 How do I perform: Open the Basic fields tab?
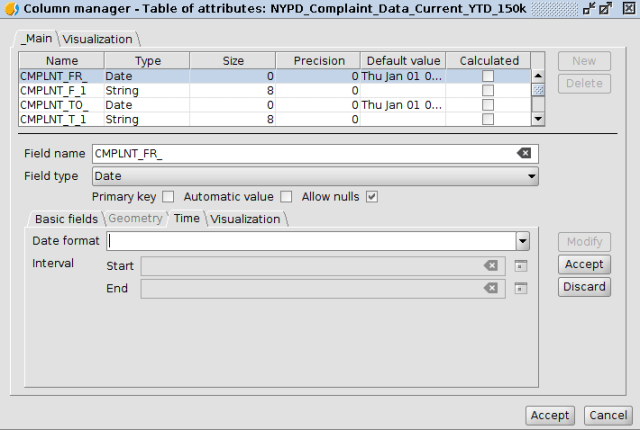[x=66, y=218]
